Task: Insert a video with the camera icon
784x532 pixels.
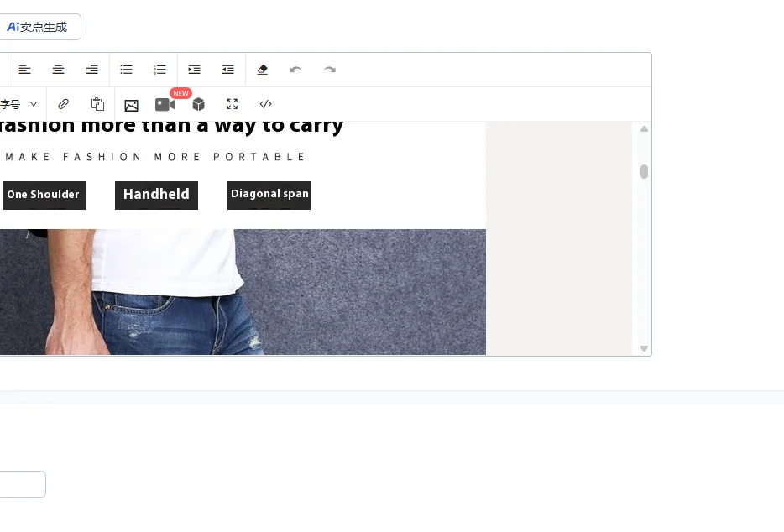Action: pyautogui.click(x=165, y=104)
